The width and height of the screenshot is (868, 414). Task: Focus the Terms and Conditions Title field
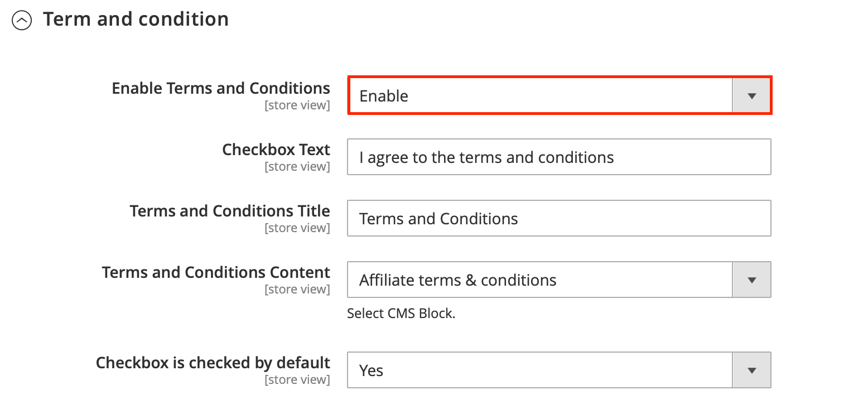point(558,219)
